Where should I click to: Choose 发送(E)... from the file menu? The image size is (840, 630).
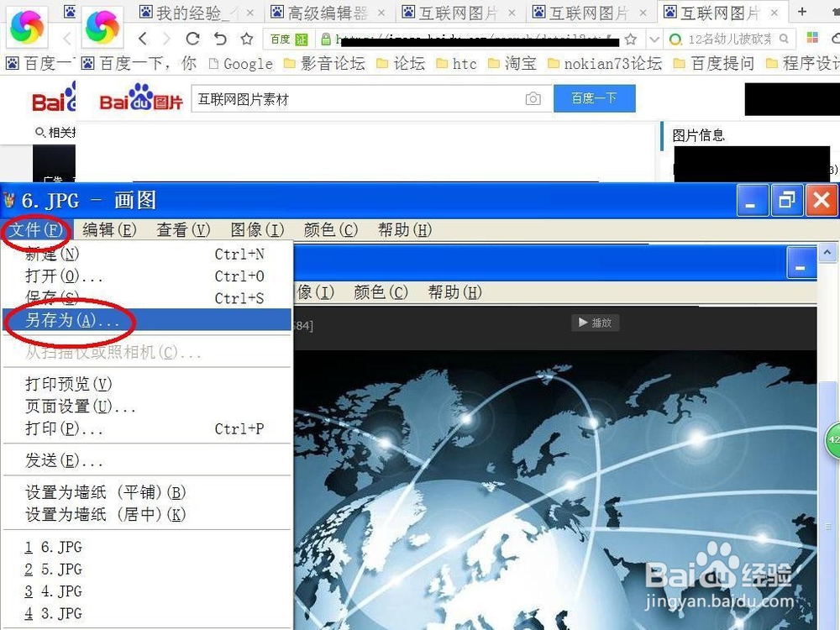[x=147, y=460]
